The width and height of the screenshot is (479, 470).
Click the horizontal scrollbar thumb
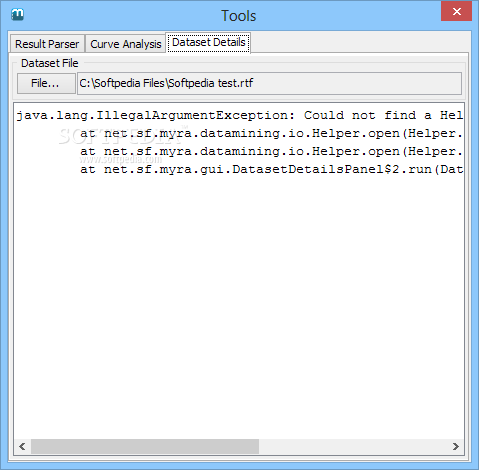145,446
